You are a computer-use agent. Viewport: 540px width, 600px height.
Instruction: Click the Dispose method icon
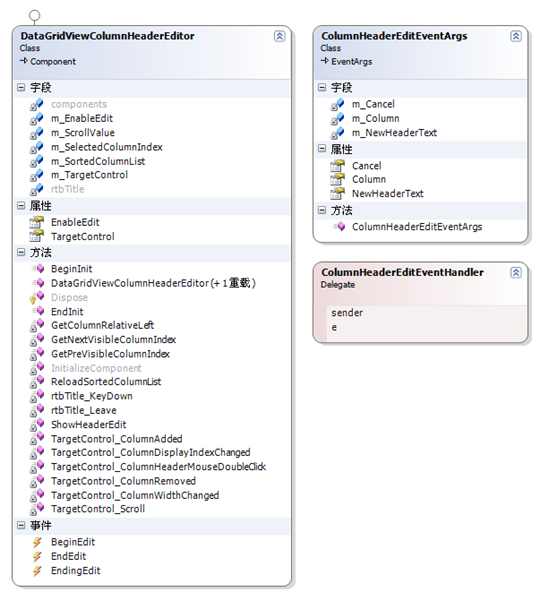click(x=37, y=298)
